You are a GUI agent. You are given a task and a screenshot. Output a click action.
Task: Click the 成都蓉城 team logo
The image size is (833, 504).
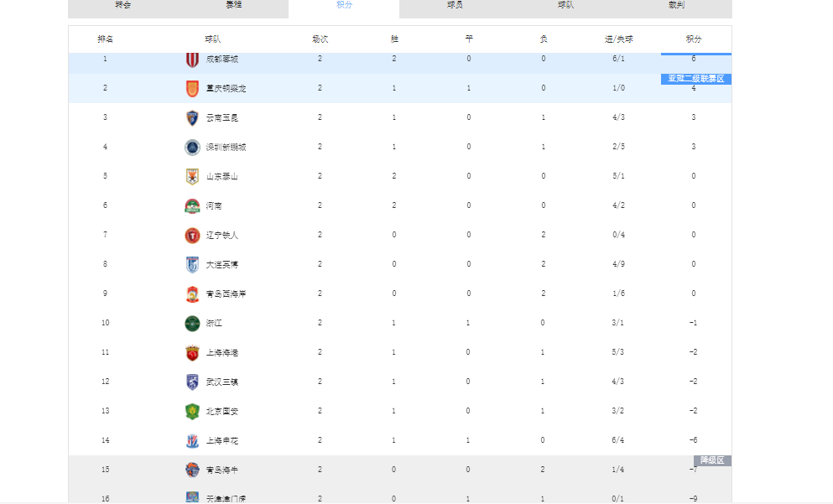pos(192,60)
